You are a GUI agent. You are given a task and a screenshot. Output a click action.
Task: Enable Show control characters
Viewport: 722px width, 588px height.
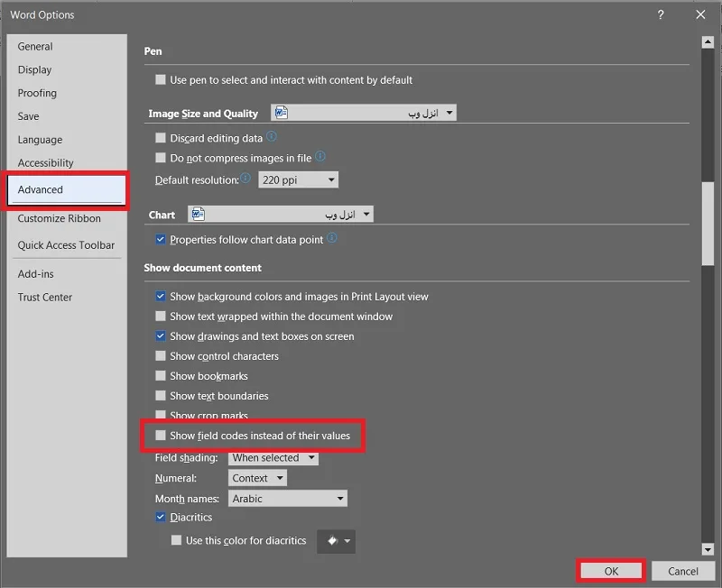(161, 355)
